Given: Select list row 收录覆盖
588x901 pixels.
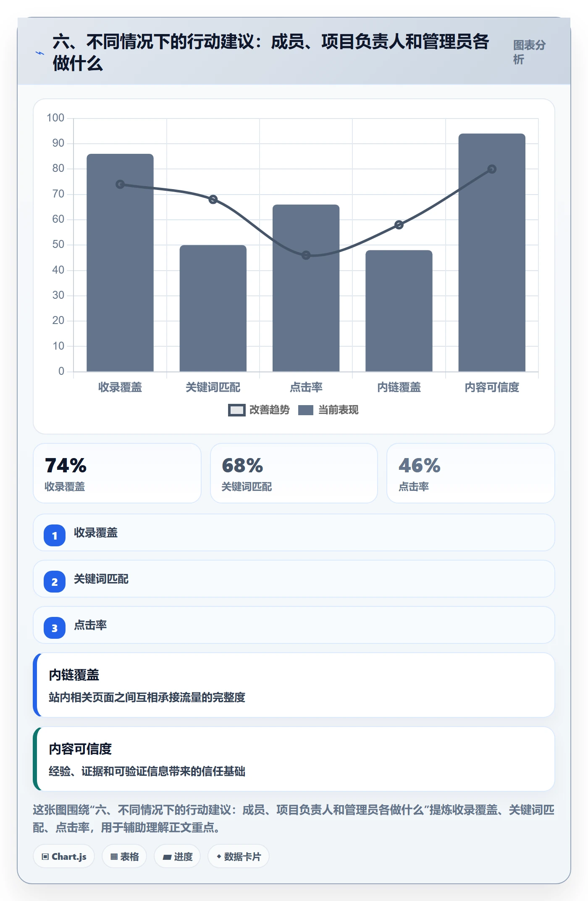Looking at the screenshot, I should point(294,532).
